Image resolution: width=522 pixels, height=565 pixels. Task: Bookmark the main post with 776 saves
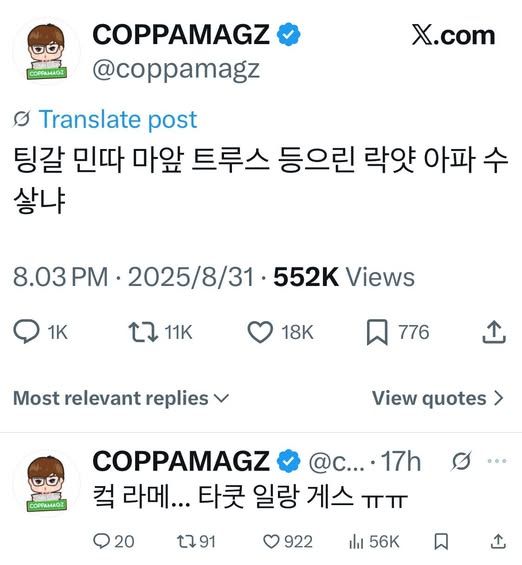(x=377, y=332)
